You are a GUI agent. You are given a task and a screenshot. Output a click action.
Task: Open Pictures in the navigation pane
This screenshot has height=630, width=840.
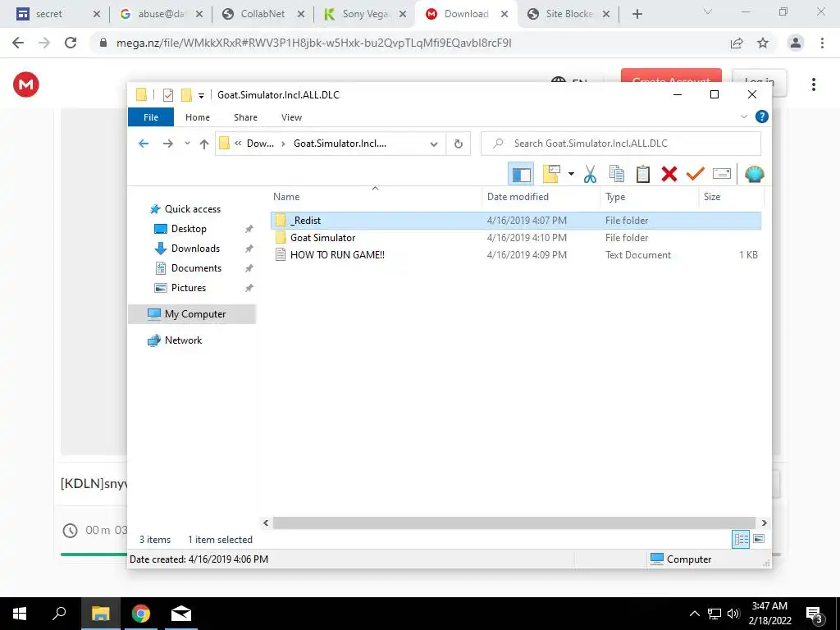pos(188,288)
